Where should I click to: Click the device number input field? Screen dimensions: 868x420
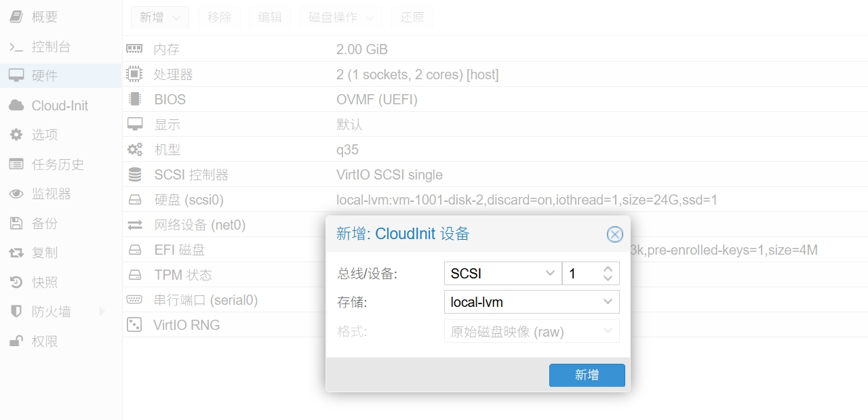pos(581,274)
